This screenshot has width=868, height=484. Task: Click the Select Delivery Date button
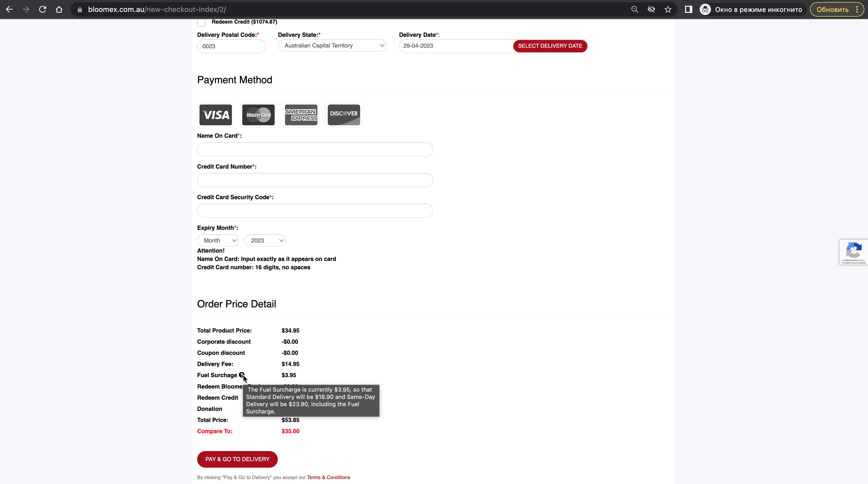tap(550, 46)
